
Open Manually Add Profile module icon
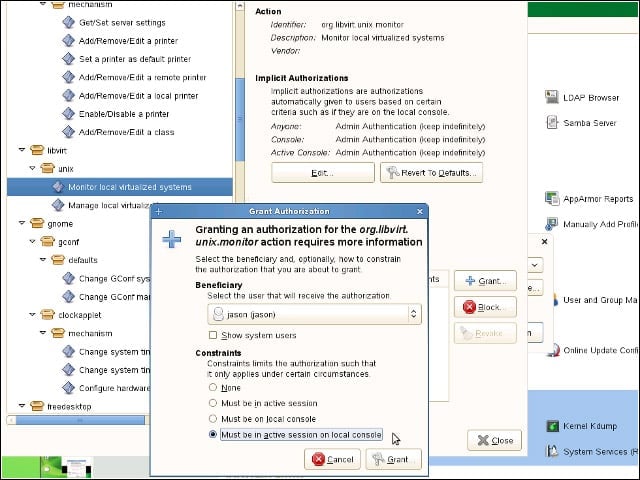click(552, 224)
